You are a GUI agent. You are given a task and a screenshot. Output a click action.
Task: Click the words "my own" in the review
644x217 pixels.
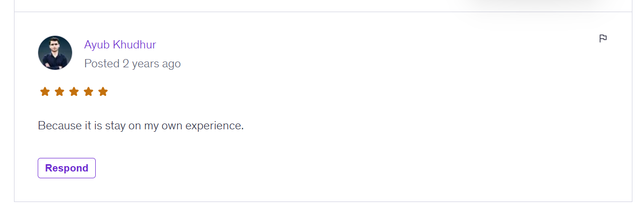click(163, 126)
